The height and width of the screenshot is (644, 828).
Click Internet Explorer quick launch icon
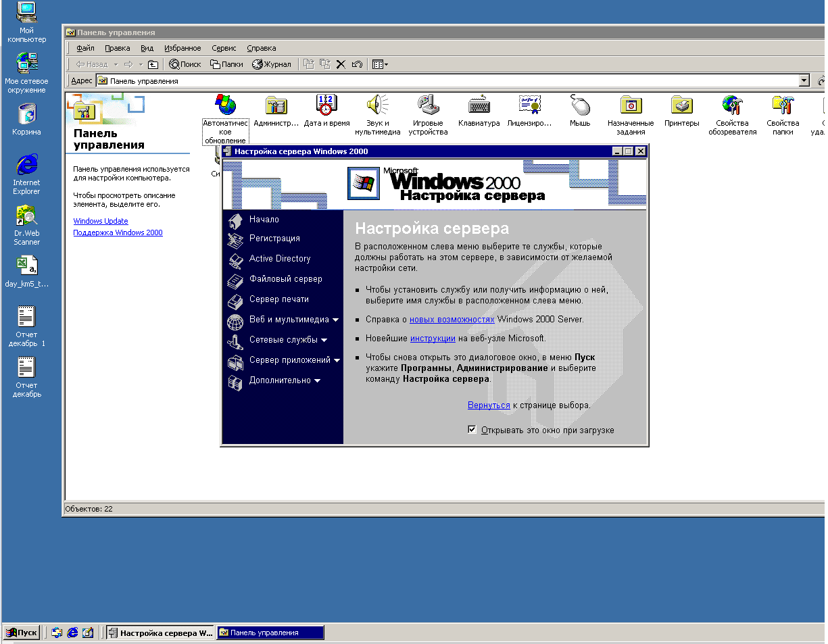(72, 633)
